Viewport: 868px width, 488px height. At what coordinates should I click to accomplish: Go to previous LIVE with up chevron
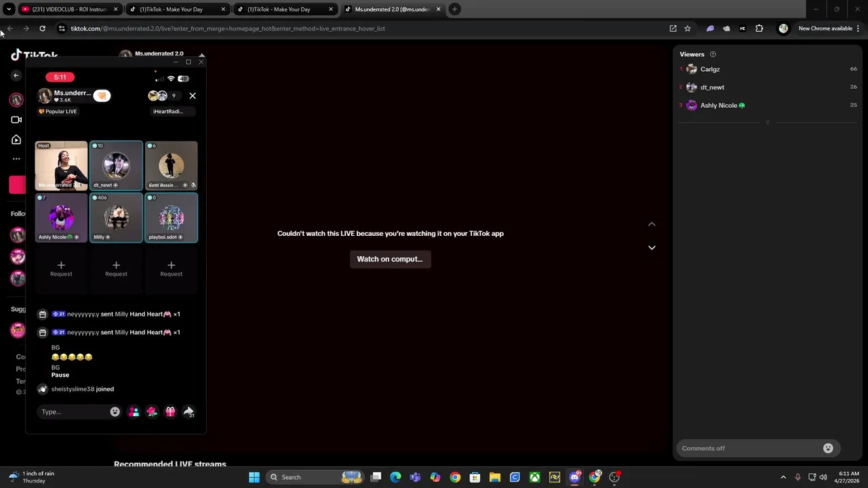652,224
